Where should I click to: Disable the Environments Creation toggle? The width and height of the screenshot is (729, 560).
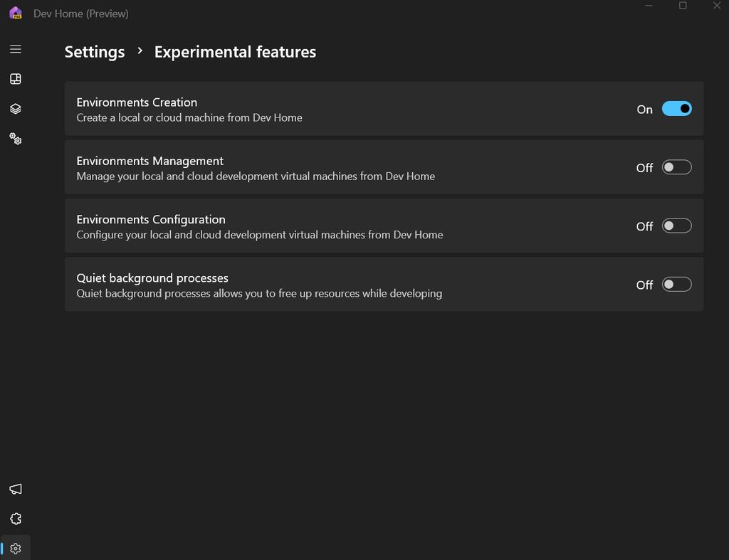tap(676, 109)
